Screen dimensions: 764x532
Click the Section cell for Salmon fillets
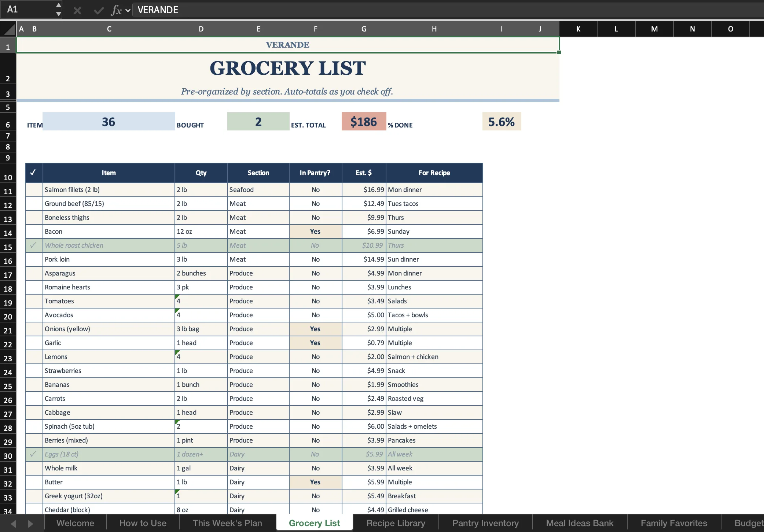pos(258,190)
